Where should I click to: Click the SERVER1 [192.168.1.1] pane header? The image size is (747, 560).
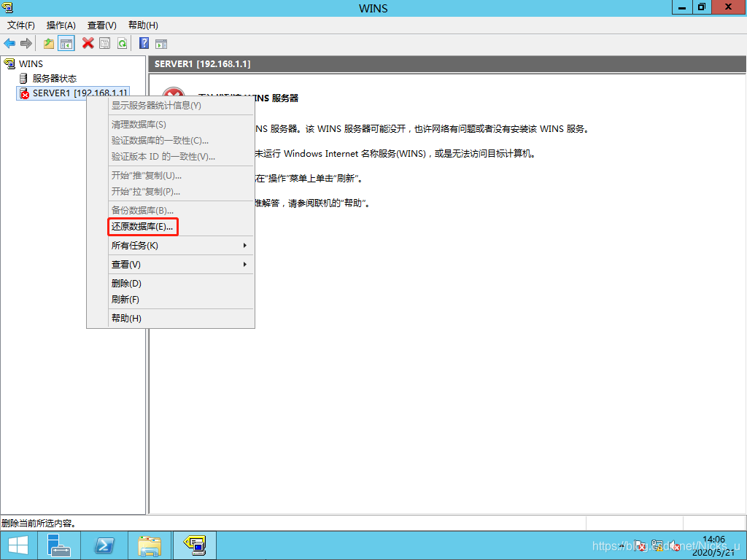(446, 64)
